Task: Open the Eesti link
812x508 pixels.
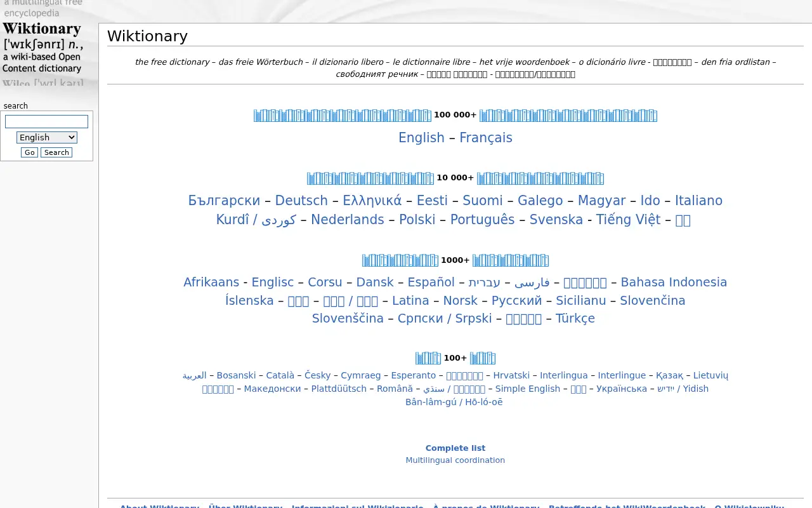Action: (432, 201)
